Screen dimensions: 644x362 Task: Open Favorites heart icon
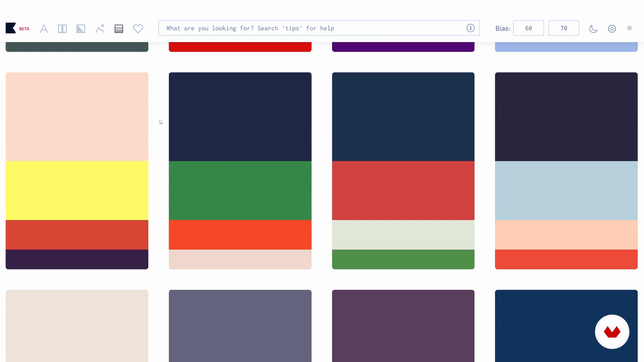(138, 29)
